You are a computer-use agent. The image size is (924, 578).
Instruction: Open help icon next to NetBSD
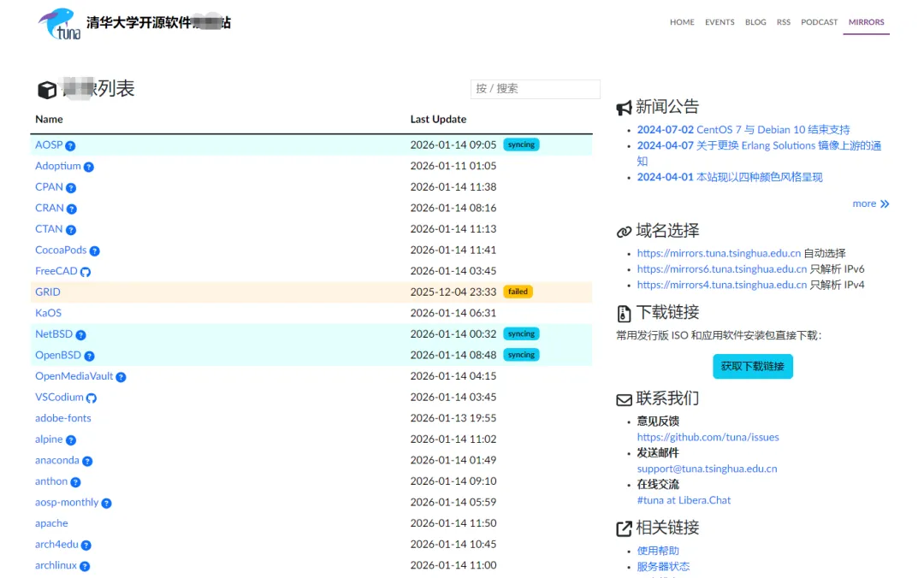[x=80, y=334]
